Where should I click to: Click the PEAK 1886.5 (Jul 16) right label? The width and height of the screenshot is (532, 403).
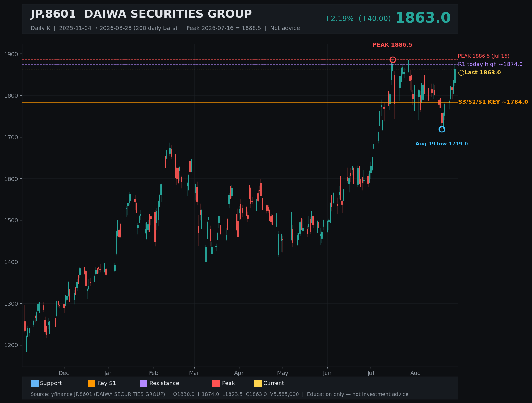tap(483, 56)
